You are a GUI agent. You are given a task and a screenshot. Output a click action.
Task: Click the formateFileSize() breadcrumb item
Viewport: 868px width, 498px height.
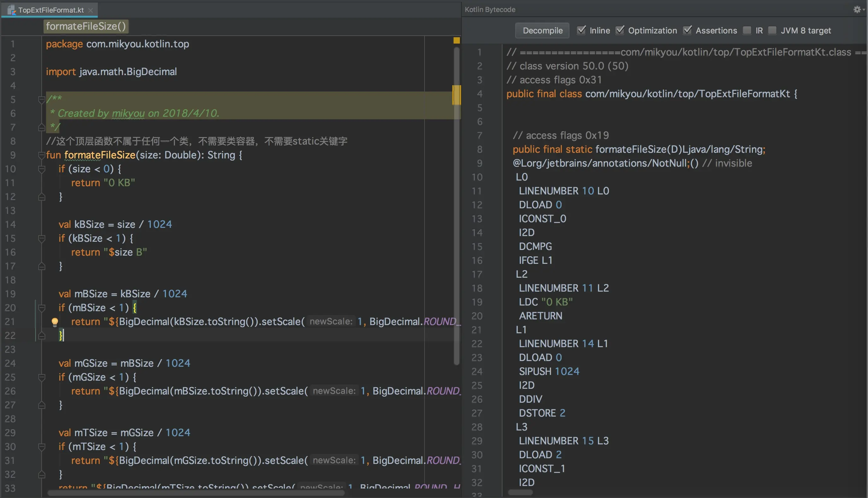coord(86,26)
